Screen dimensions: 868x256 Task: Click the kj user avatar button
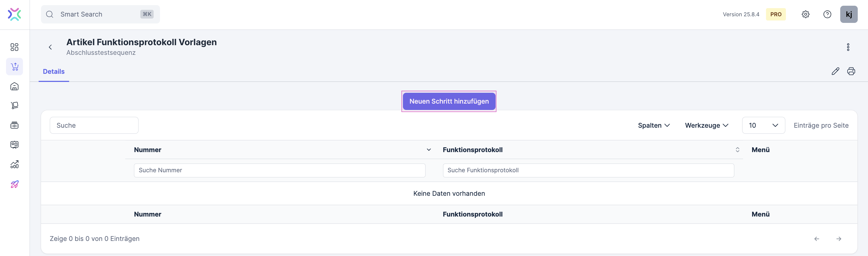point(849,14)
